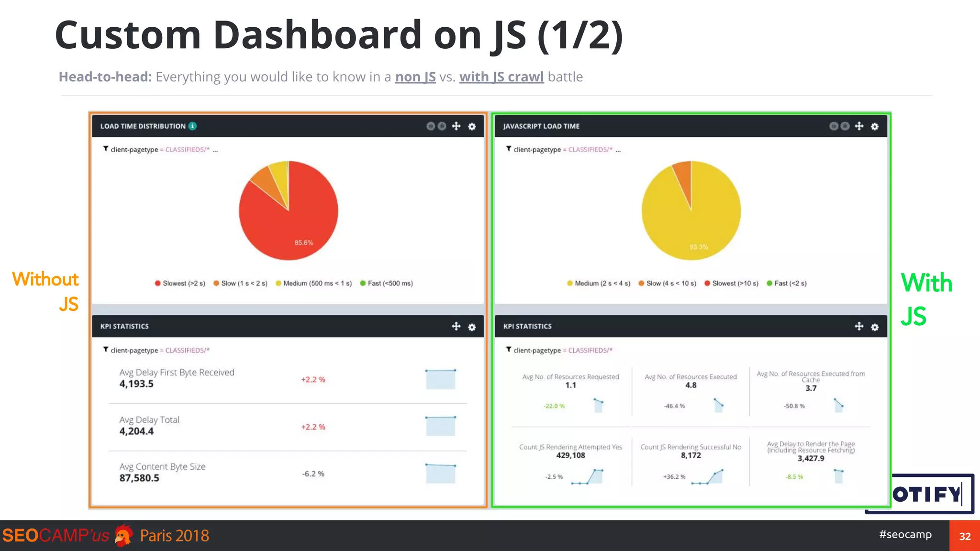Click the sparkline under Count JS Rendering Successful No
The height and width of the screenshot is (551, 980).
click(707, 476)
